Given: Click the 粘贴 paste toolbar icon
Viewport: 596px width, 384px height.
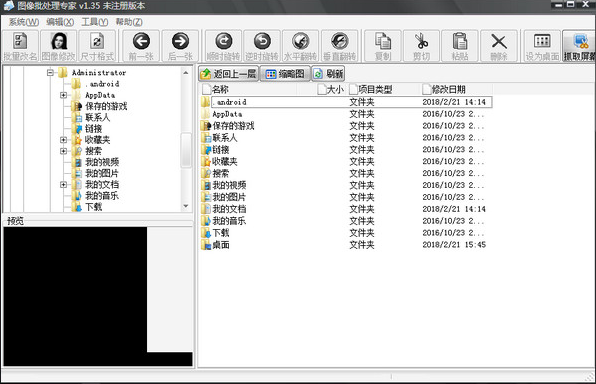Looking at the screenshot, I should 460,46.
